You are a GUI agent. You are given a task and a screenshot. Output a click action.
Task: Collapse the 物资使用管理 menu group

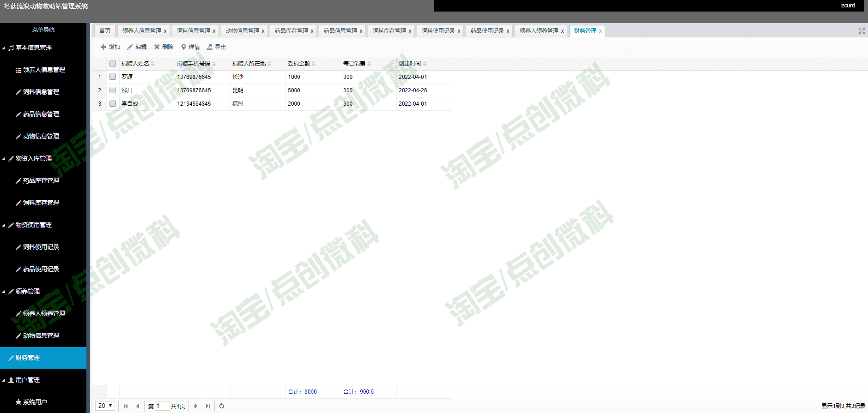point(4,225)
